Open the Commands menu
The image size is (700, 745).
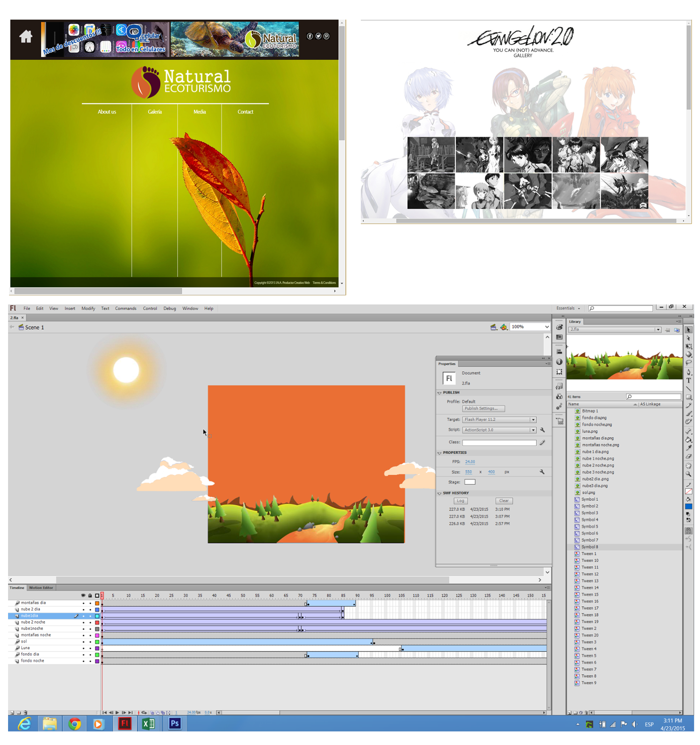coord(126,308)
